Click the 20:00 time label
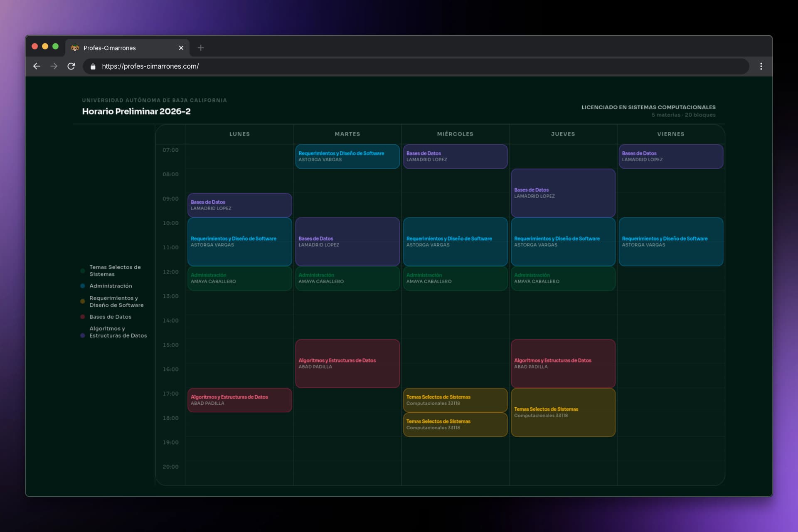The image size is (798, 532). click(170, 467)
